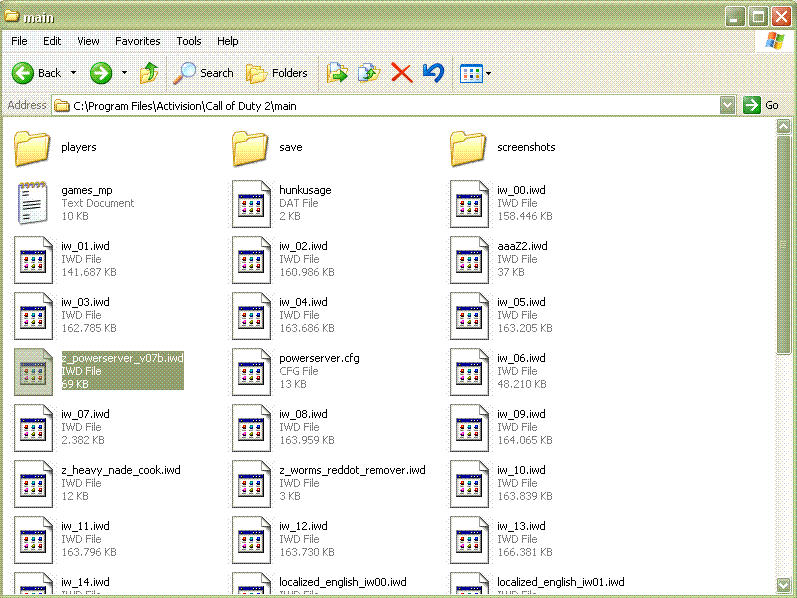The height and width of the screenshot is (598, 797).
Task: Click the Up folder toolbar icon
Action: click(149, 73)
